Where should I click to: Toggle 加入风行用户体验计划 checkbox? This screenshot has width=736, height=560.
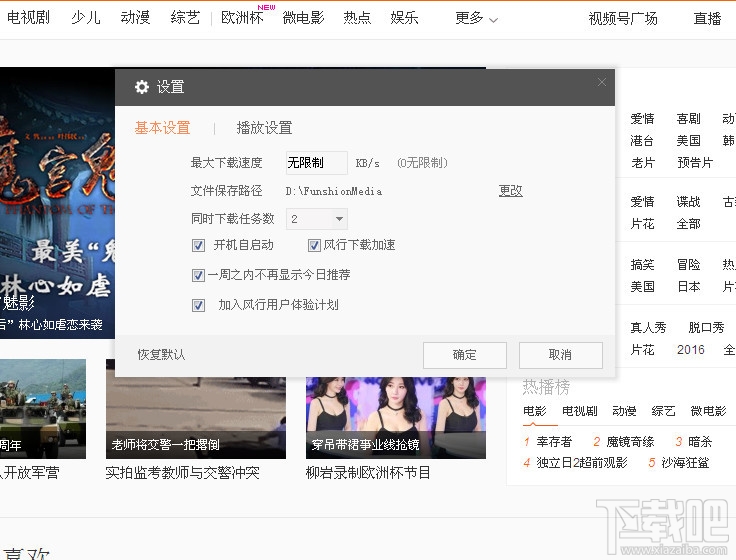tap(199, 306)
